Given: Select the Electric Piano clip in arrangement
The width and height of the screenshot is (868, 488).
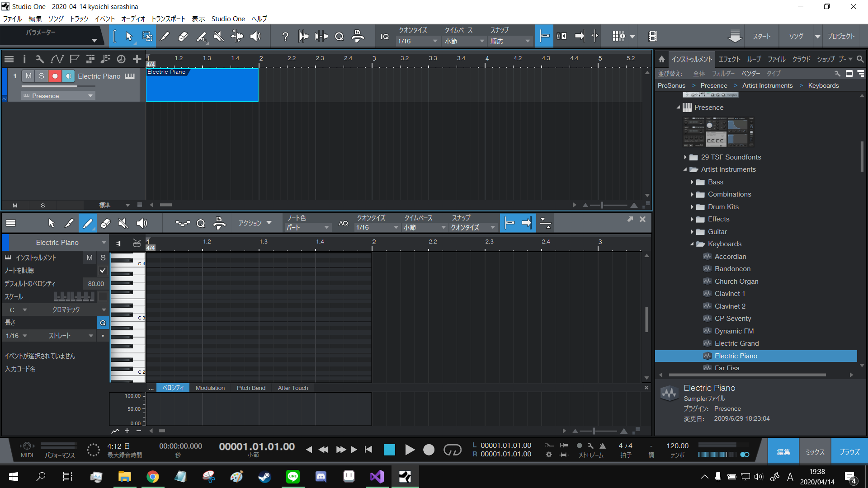Looking at the screenshot, I should tap(202, 85).
